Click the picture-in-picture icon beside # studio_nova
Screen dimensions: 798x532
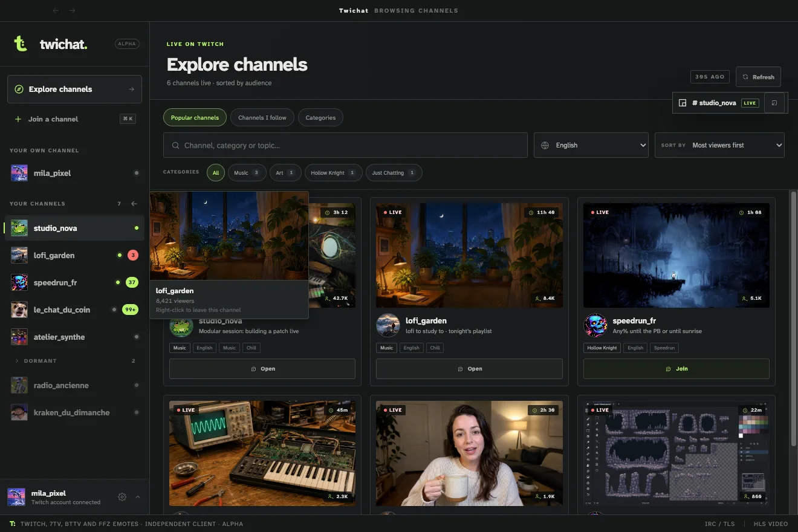683,103
